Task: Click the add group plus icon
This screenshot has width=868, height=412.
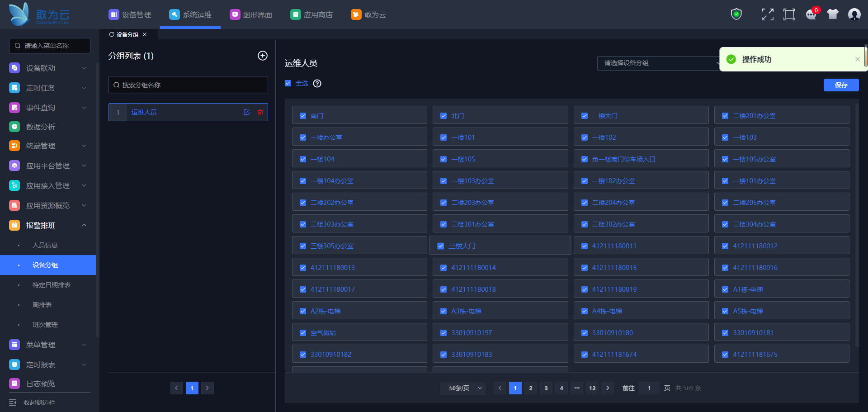Action: 262,56
